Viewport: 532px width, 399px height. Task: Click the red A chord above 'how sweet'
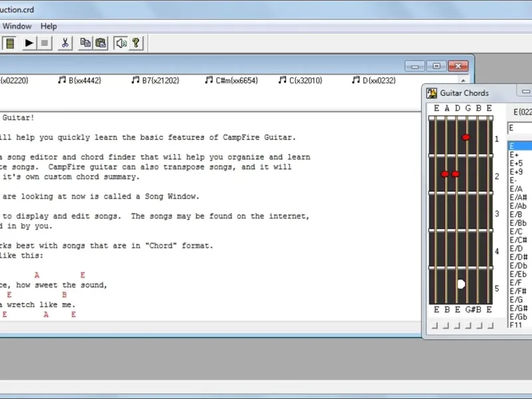pos(37,275)
